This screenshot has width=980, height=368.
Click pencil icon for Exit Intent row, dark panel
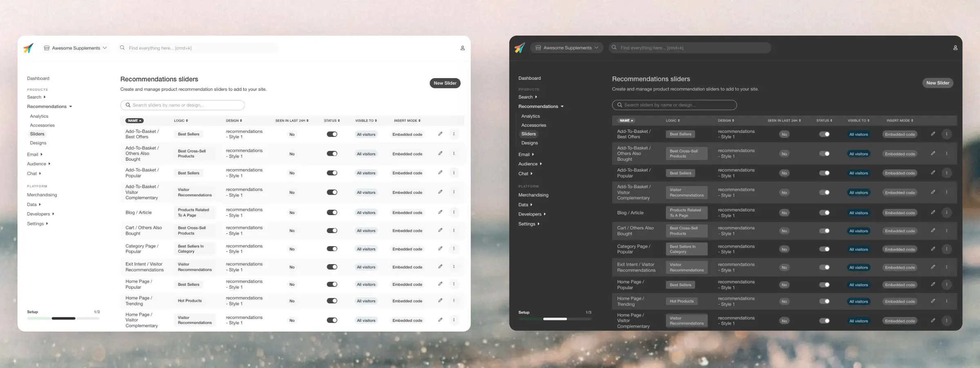[933, 267]
